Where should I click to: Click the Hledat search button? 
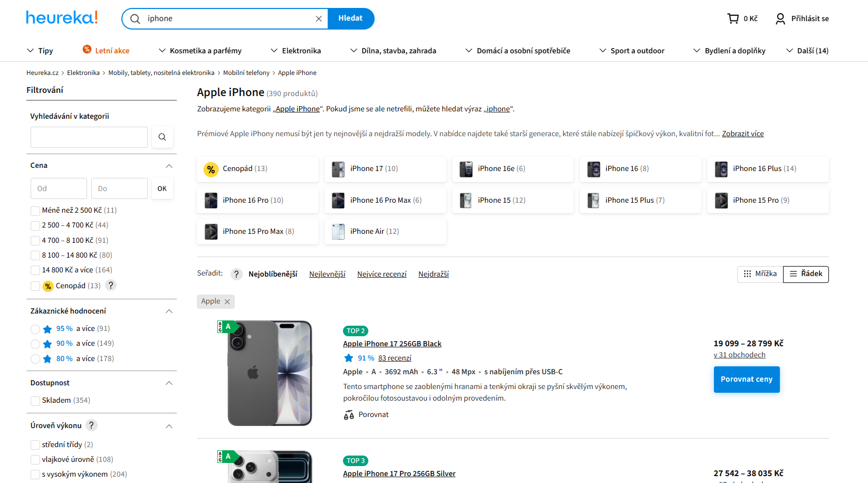351,18
